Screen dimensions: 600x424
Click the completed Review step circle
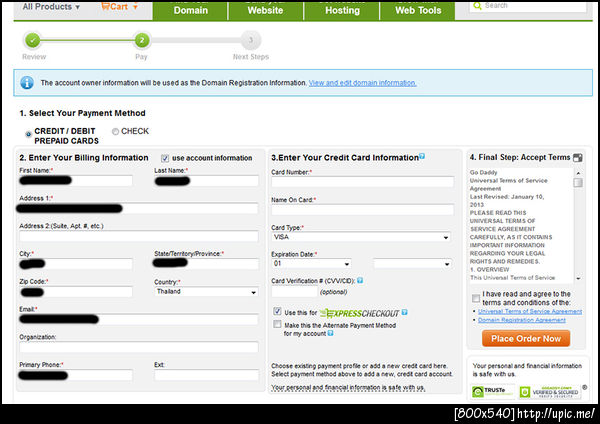tap(33, 40)
